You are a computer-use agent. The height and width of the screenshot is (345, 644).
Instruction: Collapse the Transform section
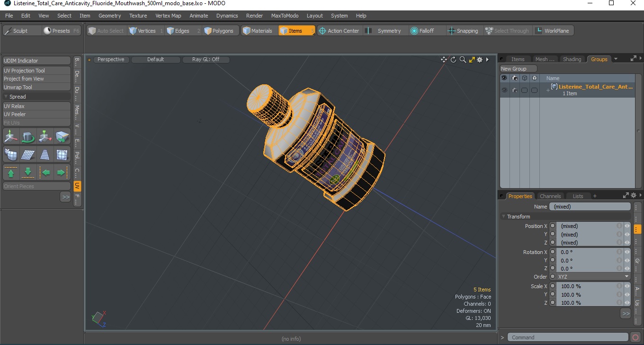pyautogui.click(x=504, y=217)
